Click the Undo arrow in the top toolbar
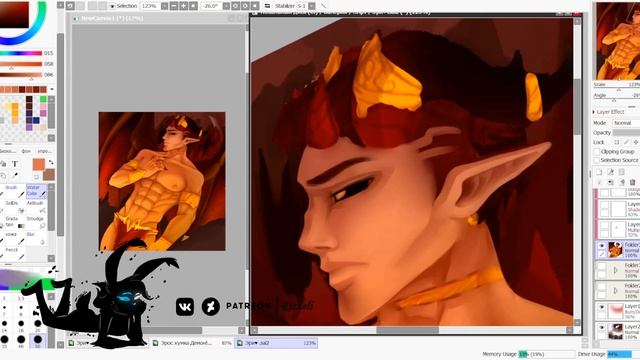Viewport: 640px width, 360px height. [x=70, y=6]
